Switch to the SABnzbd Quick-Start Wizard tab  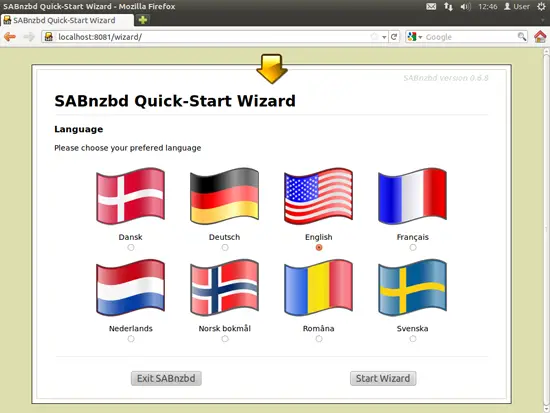67,20
